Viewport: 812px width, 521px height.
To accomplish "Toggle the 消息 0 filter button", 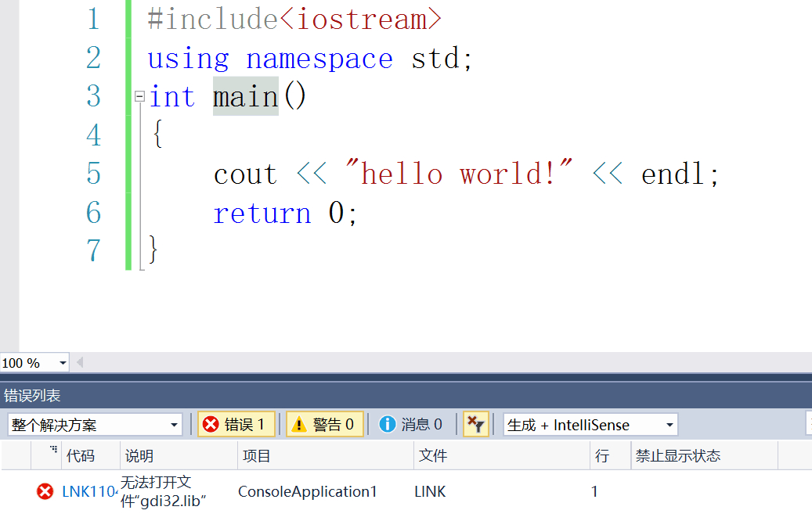I will pyautogui.click(x=411, y=424).
